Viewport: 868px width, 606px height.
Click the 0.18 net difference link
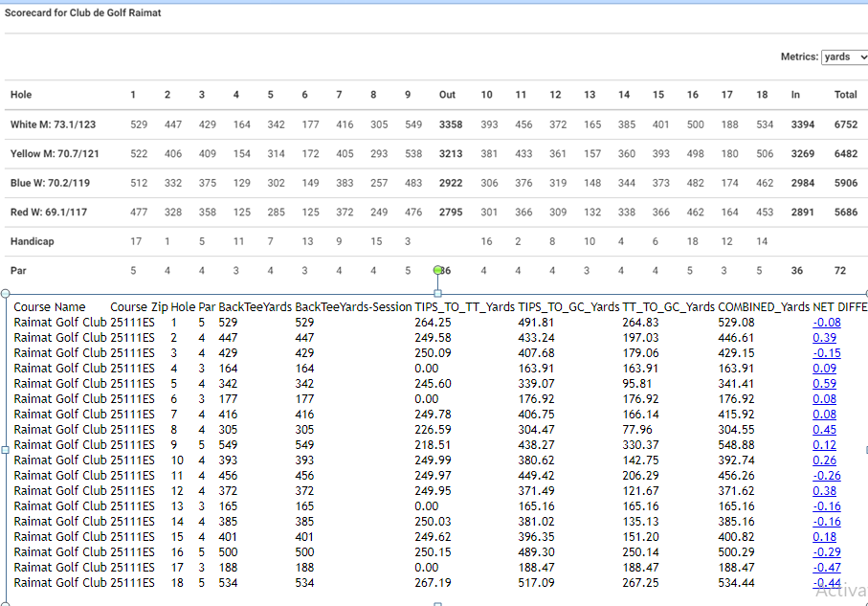pos(824,537)
